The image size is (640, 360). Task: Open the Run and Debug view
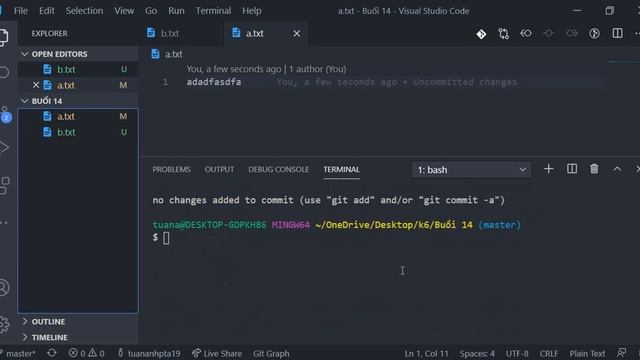tap(4, 148)
